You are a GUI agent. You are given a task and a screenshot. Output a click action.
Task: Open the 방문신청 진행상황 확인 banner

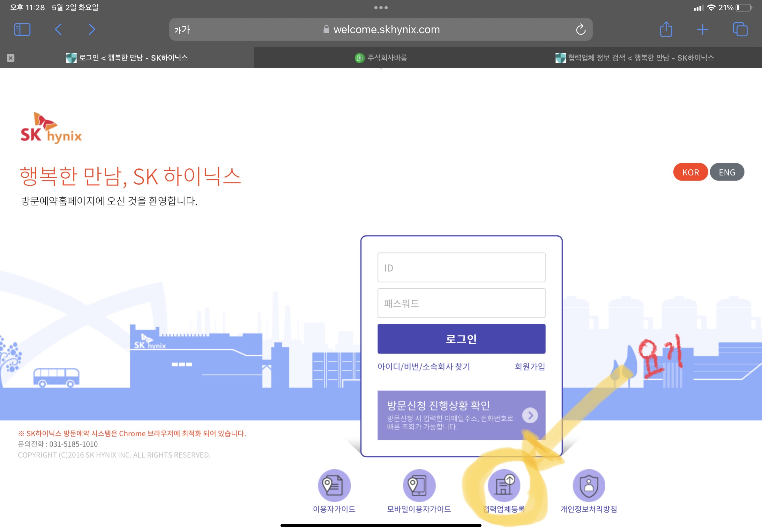pyautogui.click(x=461, y=415)
